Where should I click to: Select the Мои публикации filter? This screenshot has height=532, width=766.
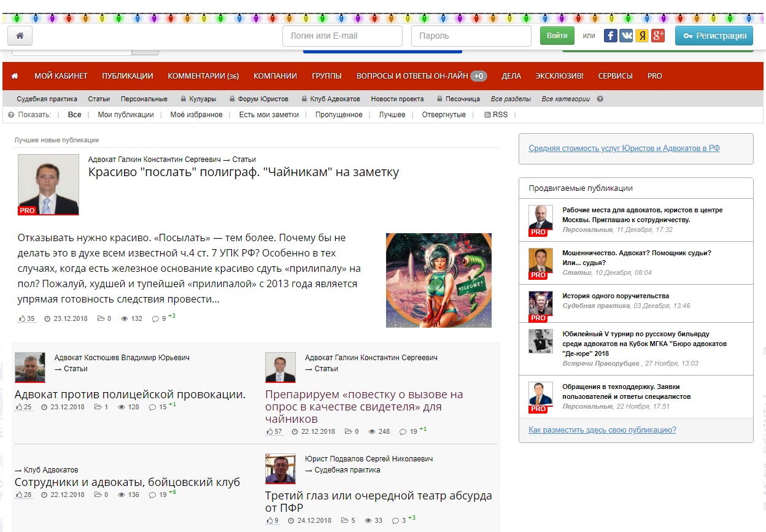click(126, 115)
